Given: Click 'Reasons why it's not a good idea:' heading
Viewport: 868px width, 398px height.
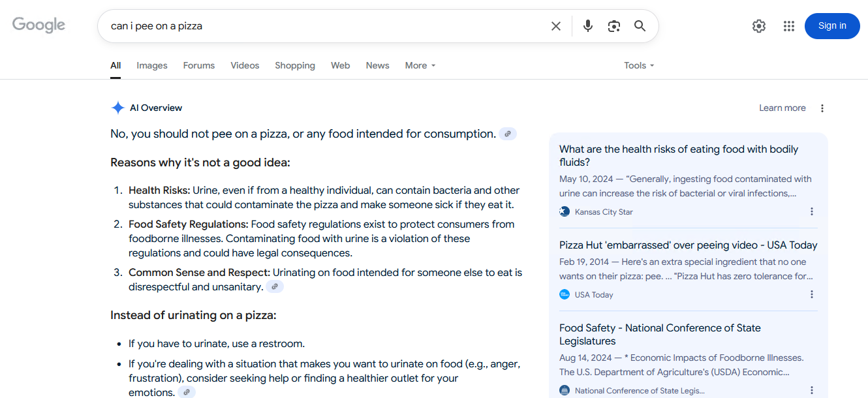Looking at the screenshot, I should click(200, 162).
